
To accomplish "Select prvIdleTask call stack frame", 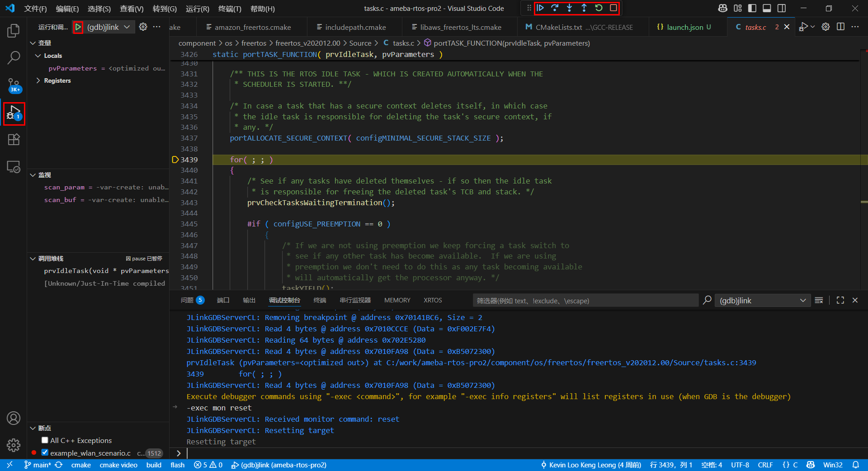I will (106, 271).
